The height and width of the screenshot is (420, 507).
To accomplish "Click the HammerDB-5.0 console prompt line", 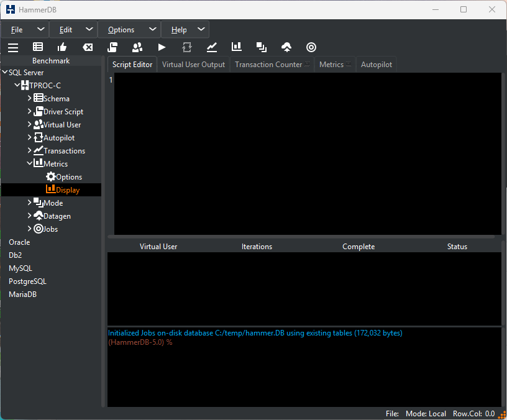I will (140, 342).
